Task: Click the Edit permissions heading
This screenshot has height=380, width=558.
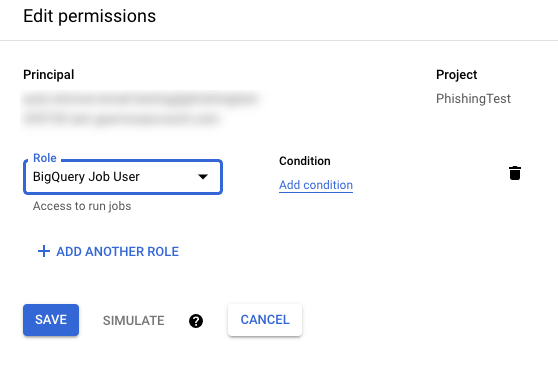Action: point(89,16)
